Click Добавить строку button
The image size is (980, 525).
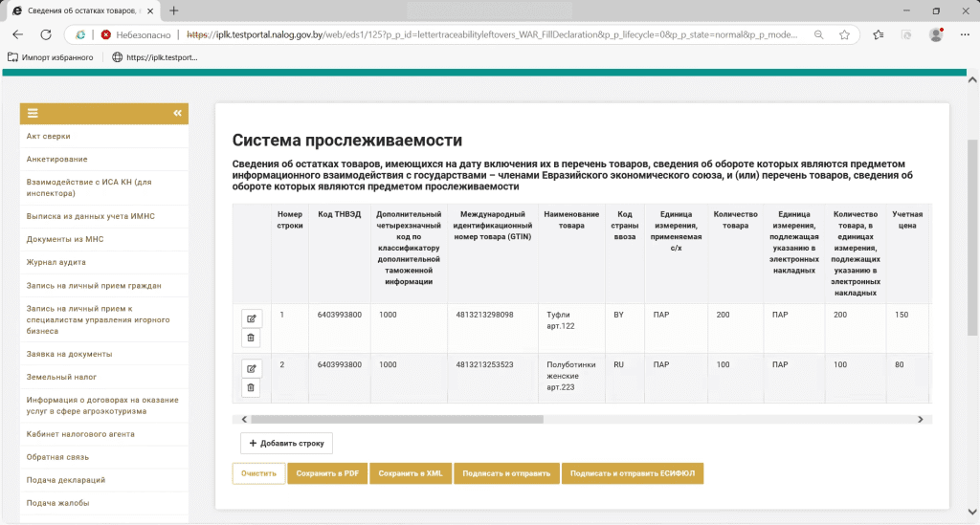pos(286,443)
